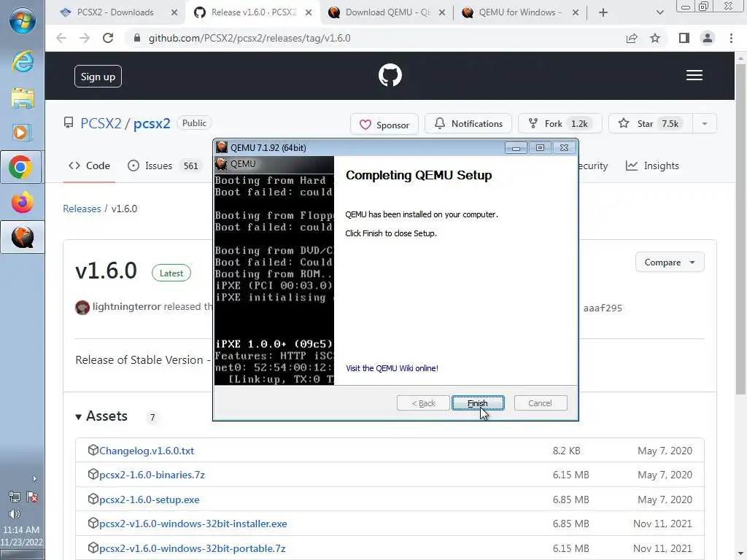
Task: Download pcsx2-1.6.0-binaries.7z
Action: [x=152, y=475]
